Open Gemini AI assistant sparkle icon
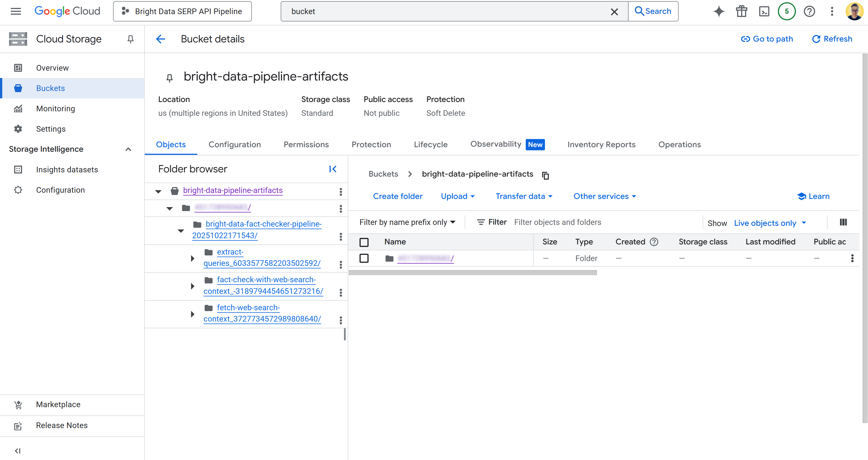This screenshot has width=868, height=460. pyautogui.click(x=718, y=12)
